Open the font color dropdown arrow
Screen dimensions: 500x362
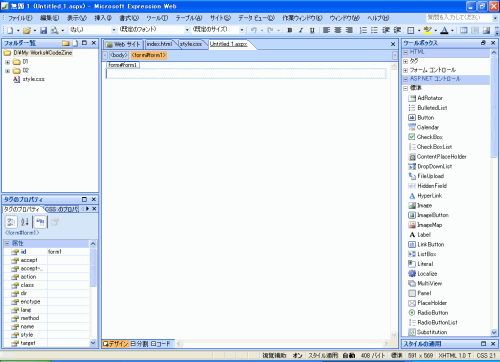(452, 30)
